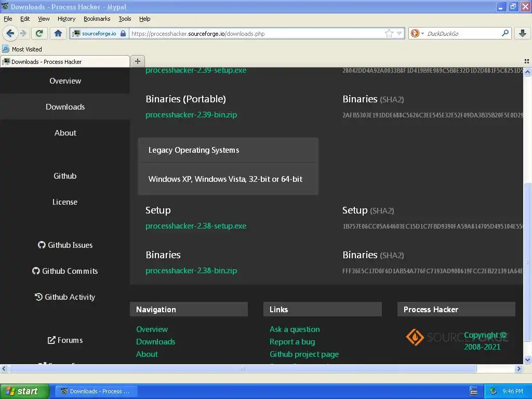Open Github Commits sidebar link

tap(65, 271)
